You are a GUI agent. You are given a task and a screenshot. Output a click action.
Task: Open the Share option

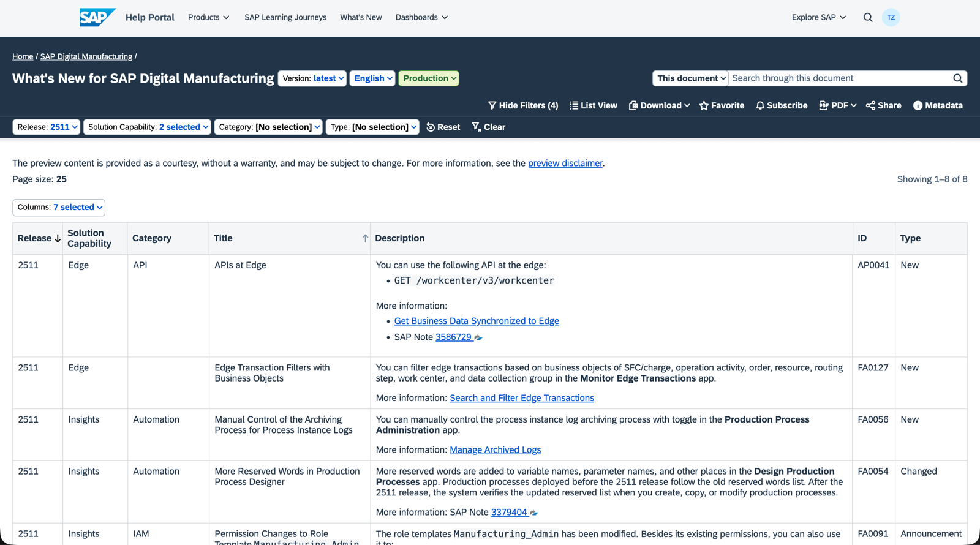click(x=883, y=105)
